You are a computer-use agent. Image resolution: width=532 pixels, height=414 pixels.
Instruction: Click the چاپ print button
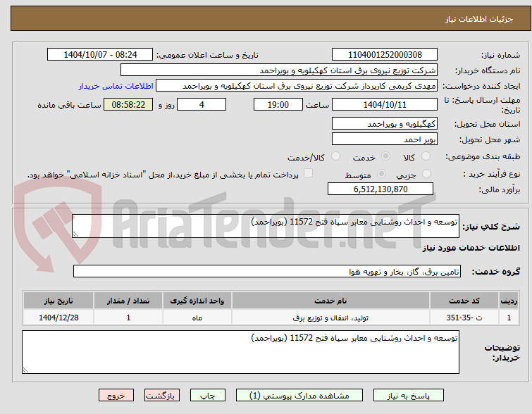[x=208, y=396]
